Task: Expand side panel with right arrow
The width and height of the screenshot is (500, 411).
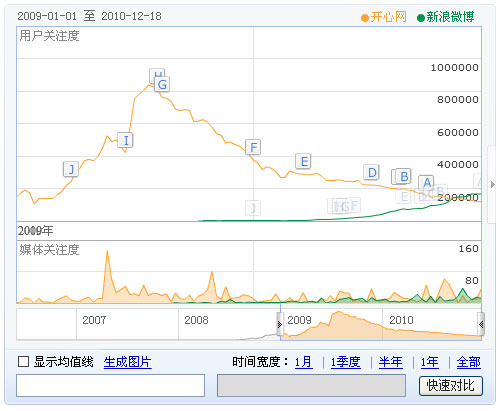Action: [493, 184]
